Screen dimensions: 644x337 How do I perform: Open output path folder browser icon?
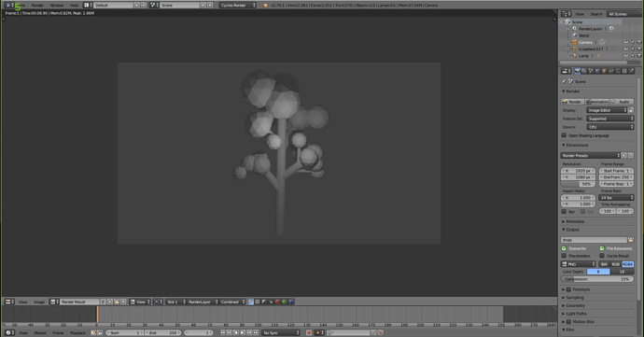coord(631,240)
